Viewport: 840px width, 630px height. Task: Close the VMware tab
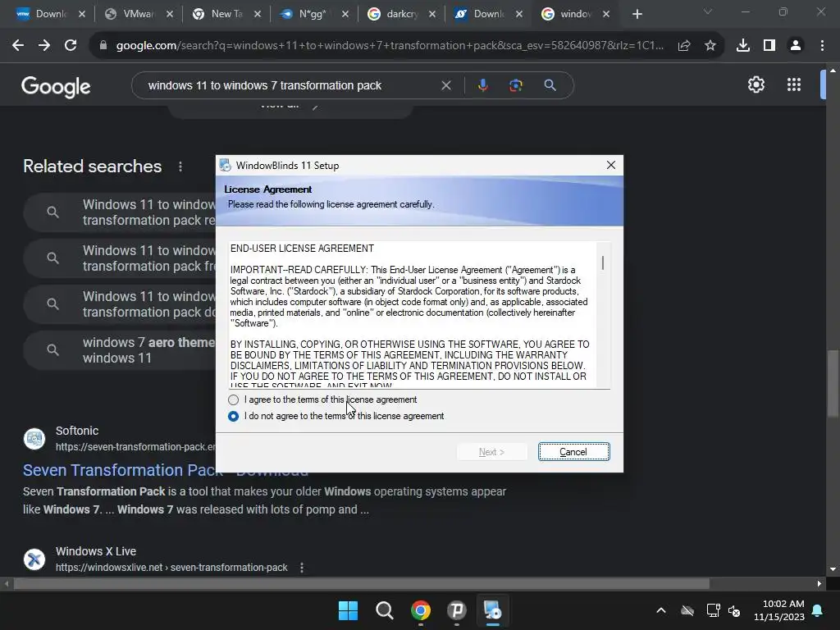[170, 15]
